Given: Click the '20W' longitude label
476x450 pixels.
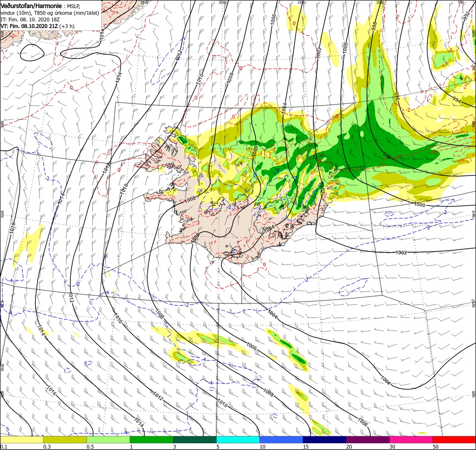Looking at the screenshot, I should pos(222,2).
